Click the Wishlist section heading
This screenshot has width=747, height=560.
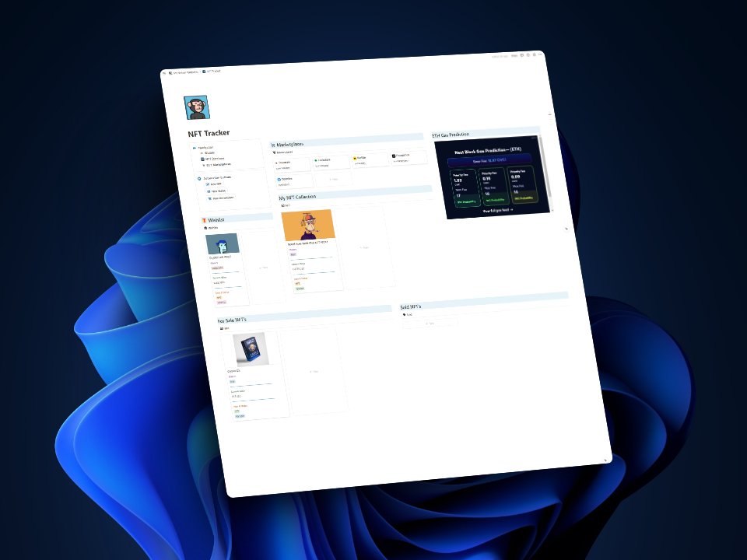216,220
